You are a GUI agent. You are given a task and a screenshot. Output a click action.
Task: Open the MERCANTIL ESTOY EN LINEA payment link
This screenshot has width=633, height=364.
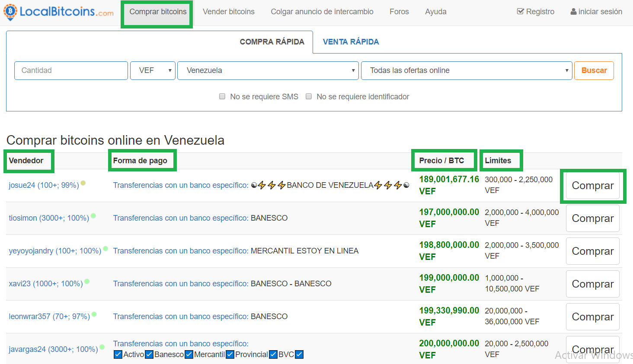click(x=181, y=251)
